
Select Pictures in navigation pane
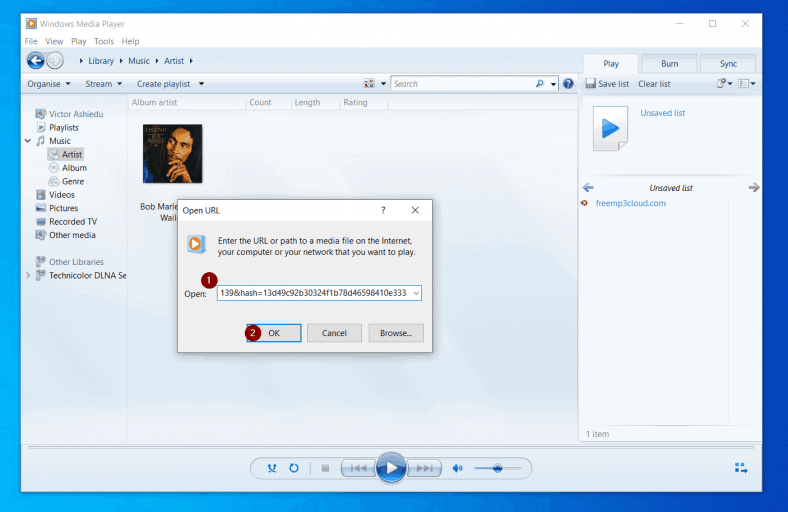(x=57, y=208)
